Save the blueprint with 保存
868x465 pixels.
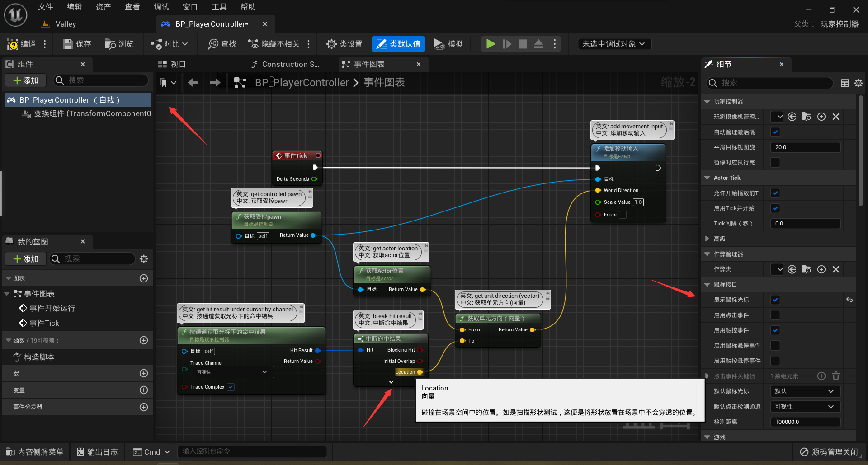tap(77, 44)
